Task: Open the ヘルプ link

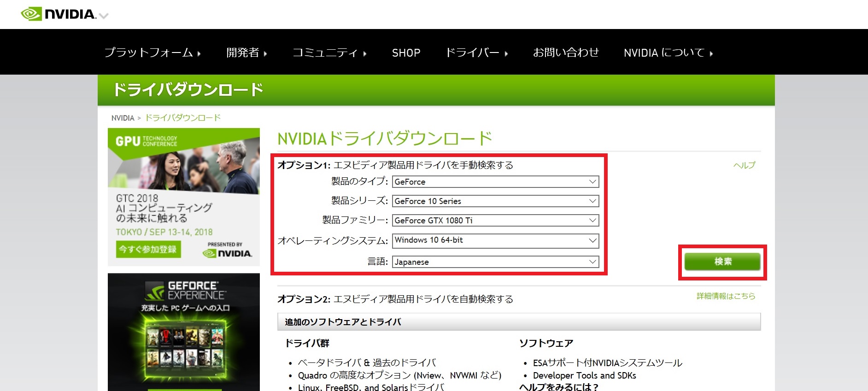Action: (x=744, y=165)
